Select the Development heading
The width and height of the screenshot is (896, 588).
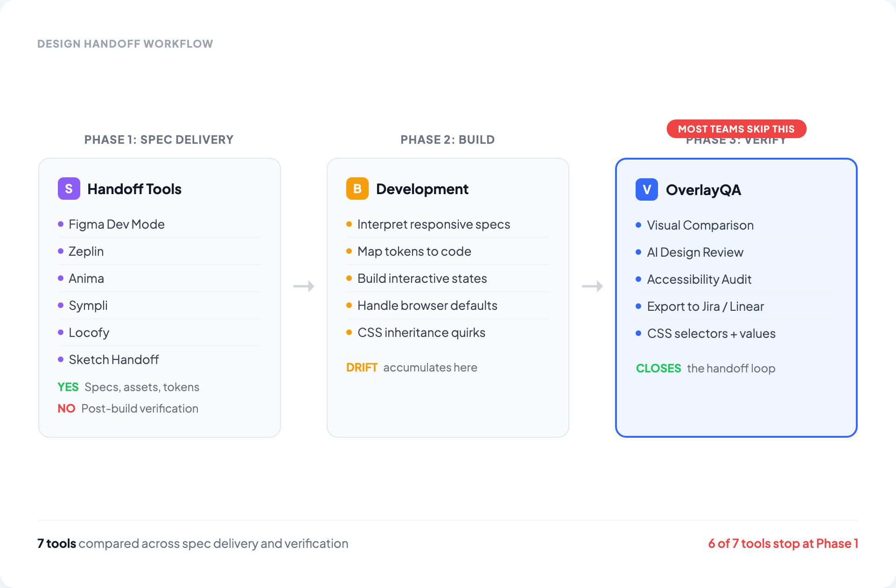coord(422,189)
